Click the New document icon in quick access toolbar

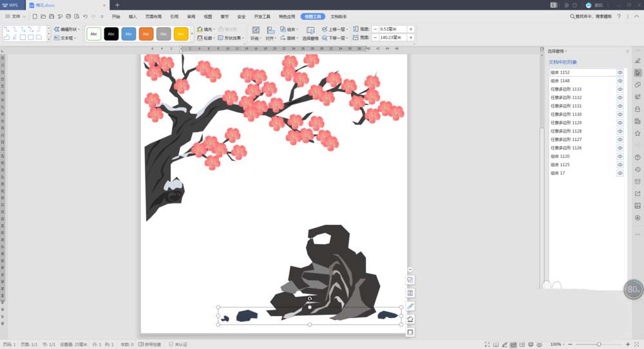[35, 17]
